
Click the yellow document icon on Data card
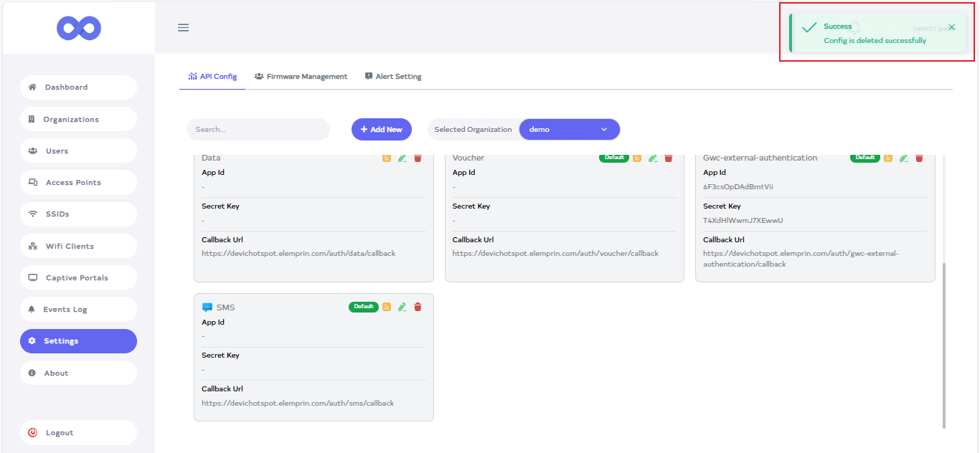click(387, 158)
